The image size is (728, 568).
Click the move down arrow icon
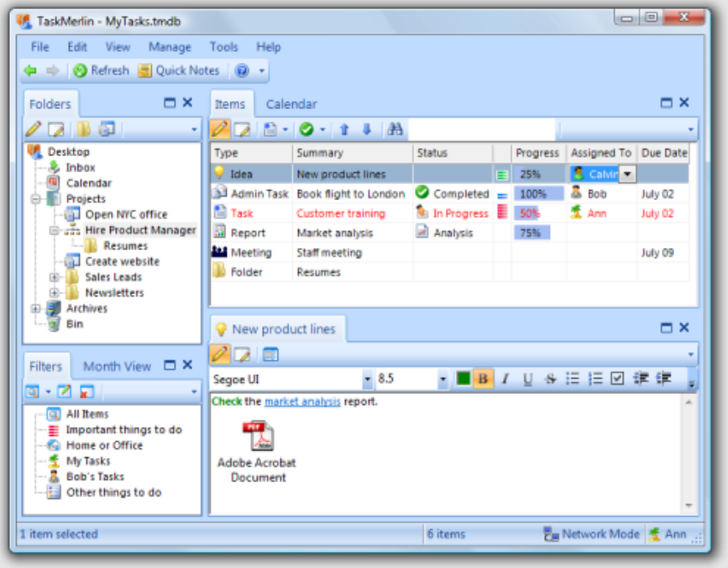pyautogui.click(x=366, y=129)
